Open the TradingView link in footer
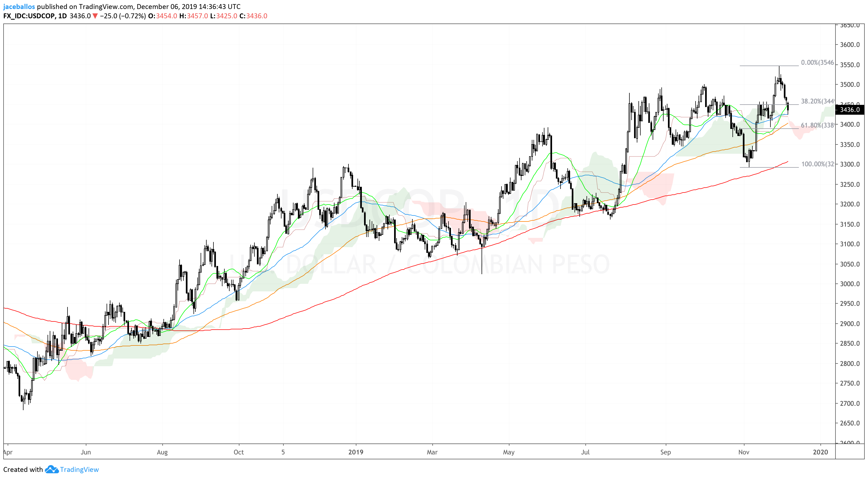Image resolution: width=868 pixels, height=479 pixels. pos(79,469)
